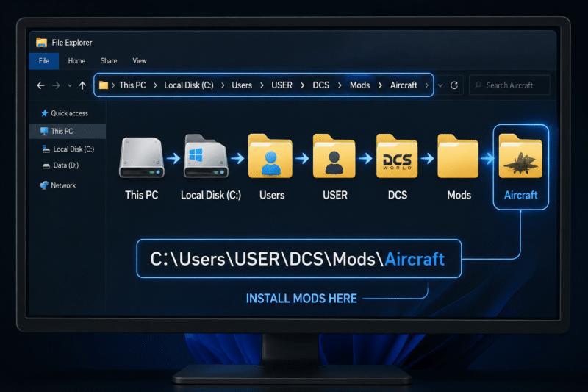Click the Quick access star icon

click(x=45, y=113)
